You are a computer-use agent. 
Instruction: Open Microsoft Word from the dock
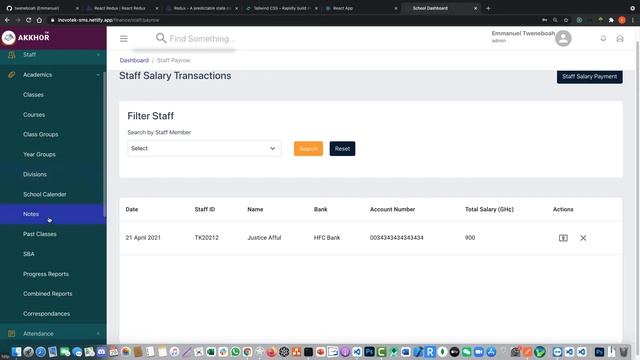click(406, 352)
